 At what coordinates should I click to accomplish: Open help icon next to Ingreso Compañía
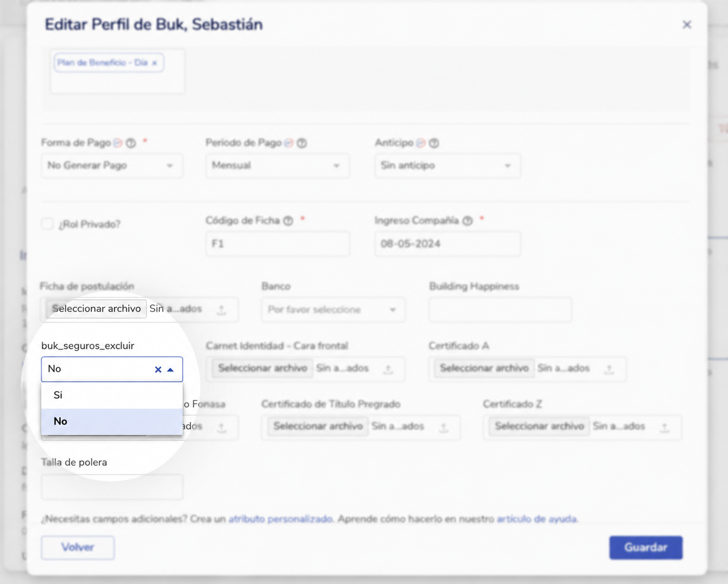pos(468,220)
